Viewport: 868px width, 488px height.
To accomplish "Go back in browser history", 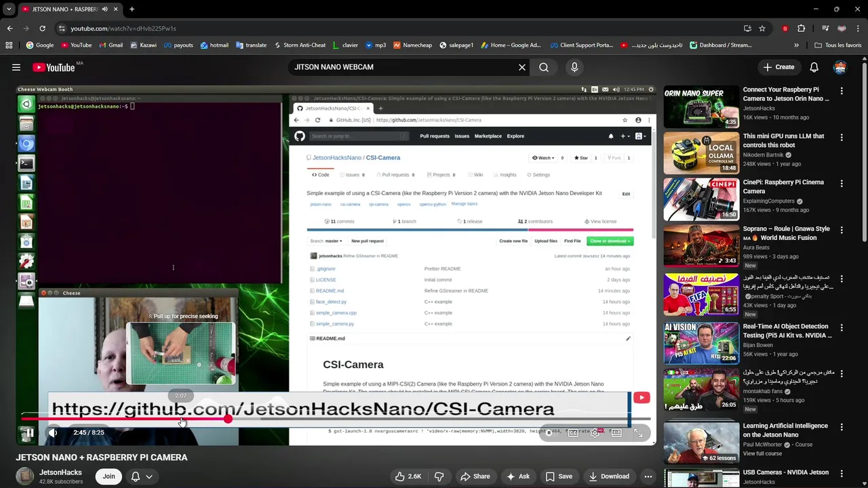I will (x=9, y=28).
